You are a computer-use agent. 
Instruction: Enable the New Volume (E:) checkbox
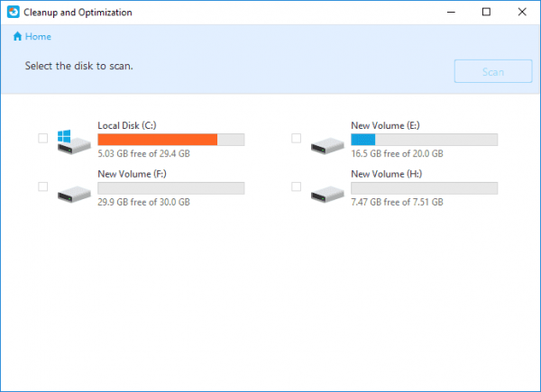coord(297,139)
